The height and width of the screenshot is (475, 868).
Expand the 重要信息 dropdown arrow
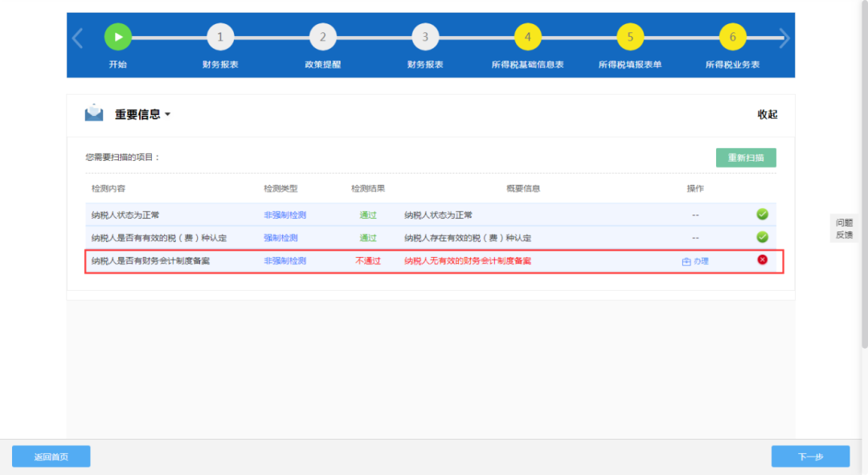(x=168, y=115)
